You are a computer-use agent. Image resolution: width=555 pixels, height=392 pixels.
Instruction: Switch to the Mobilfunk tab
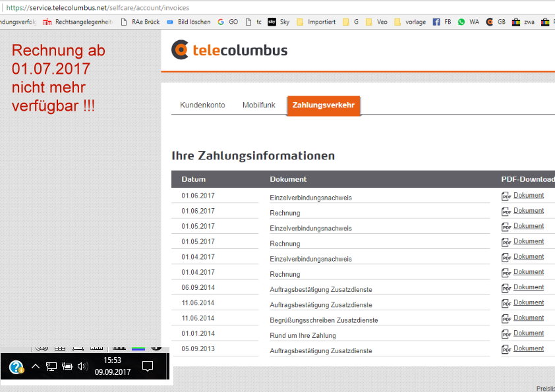[x=258, y=105]
